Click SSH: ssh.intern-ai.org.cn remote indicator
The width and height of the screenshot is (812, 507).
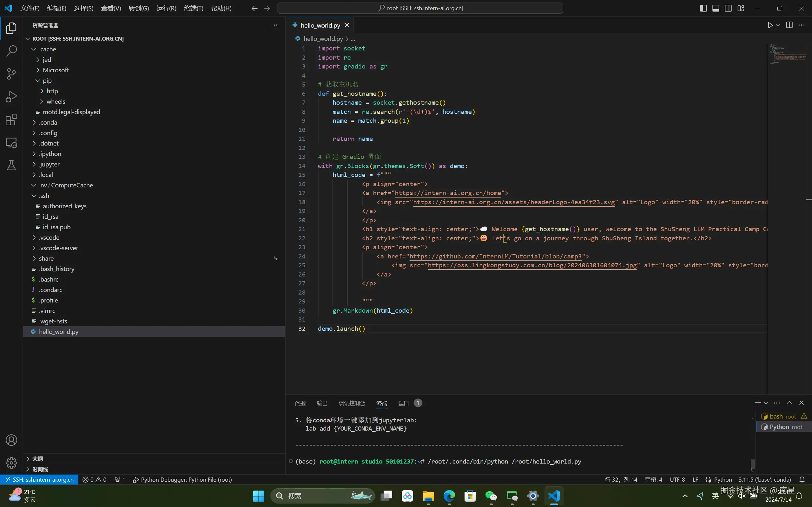(40, 479)
